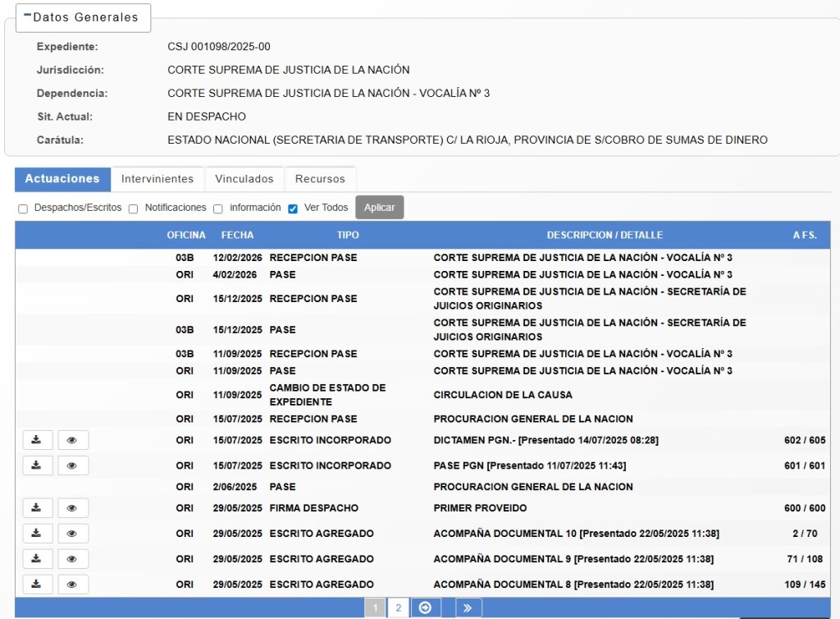This screenshot has height=619, width=840.
Task: Click fojas 600 / 600 value
Action: tap(805, 507)
